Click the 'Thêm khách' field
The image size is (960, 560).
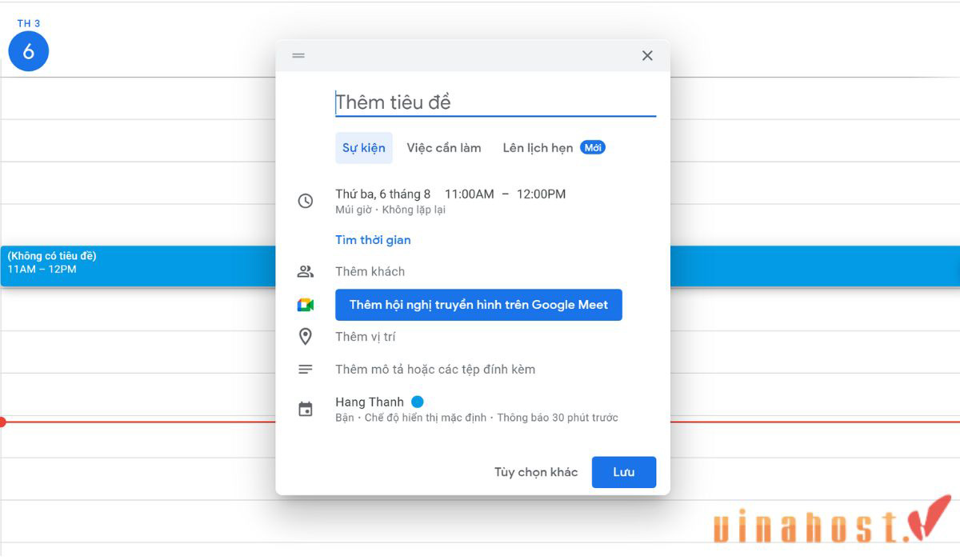pos(370,271)
